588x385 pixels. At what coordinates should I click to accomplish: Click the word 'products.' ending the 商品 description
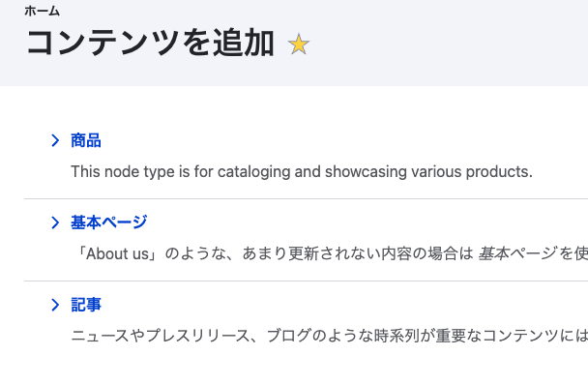coord(499,172)
